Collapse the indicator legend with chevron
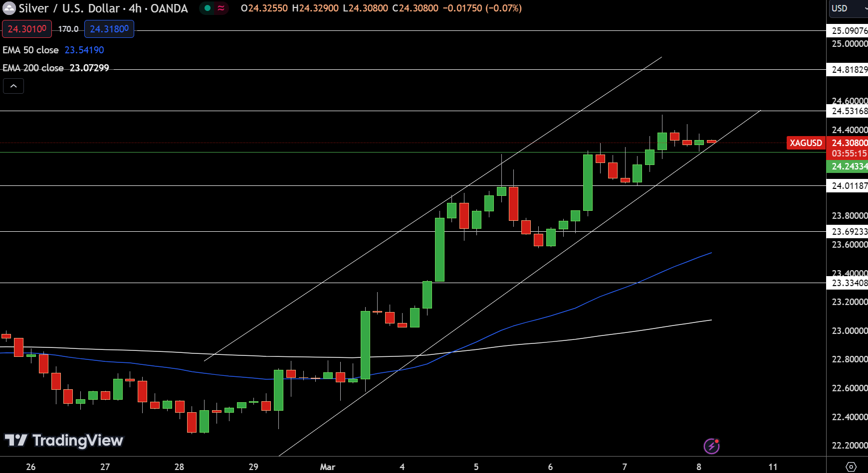Viewport: 868px width, 473px height. pos(13,86)
